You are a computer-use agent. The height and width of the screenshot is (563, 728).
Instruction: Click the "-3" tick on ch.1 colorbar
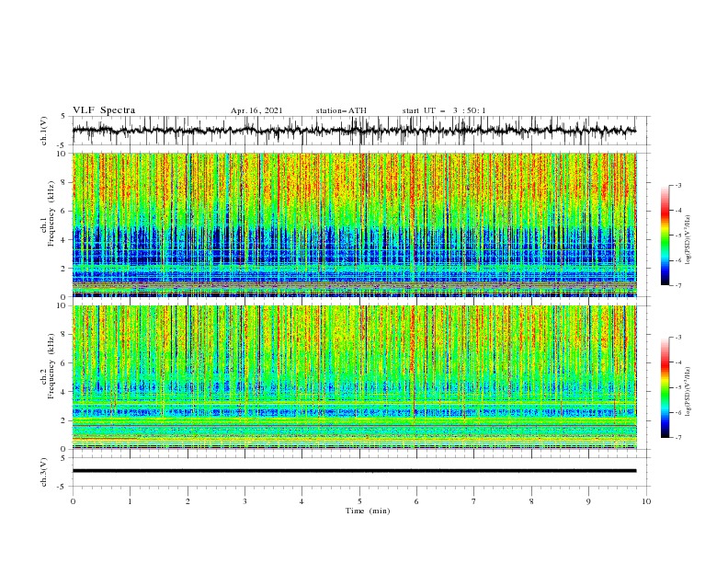click(677, 185)
